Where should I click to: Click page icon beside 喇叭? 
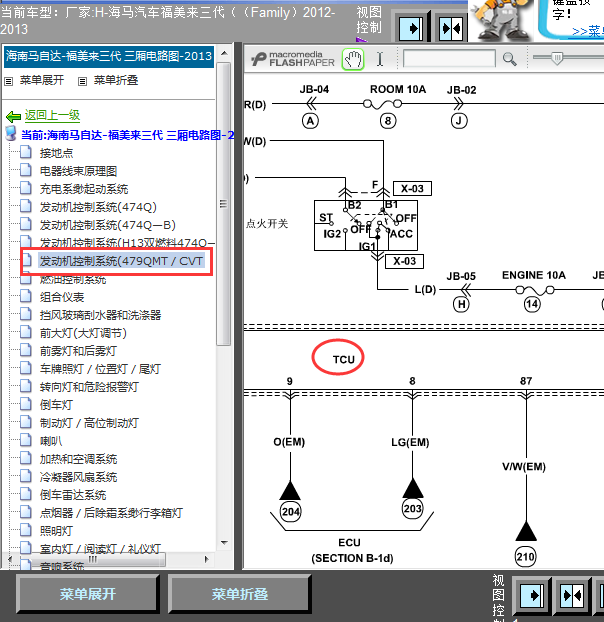[26, 440]
